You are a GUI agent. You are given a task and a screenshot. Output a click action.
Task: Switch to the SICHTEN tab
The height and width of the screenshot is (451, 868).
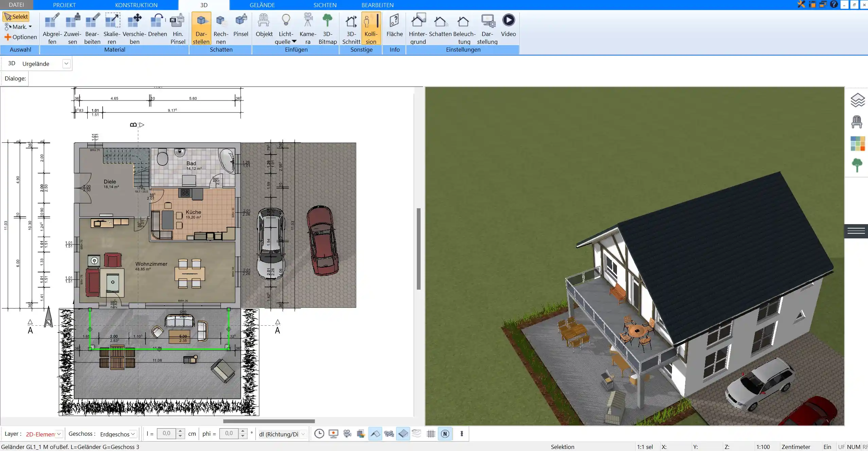pyautogui.click(x=325, y=5)
